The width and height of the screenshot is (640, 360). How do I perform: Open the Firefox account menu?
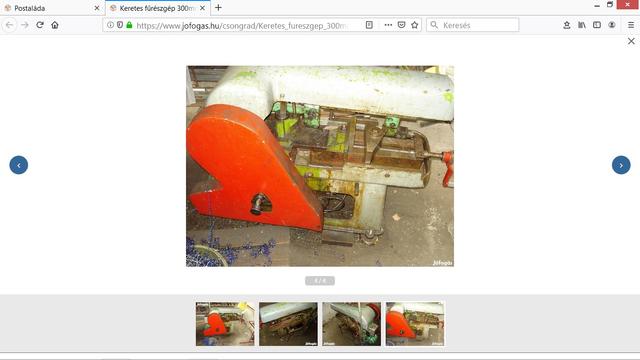coord(611,25)
